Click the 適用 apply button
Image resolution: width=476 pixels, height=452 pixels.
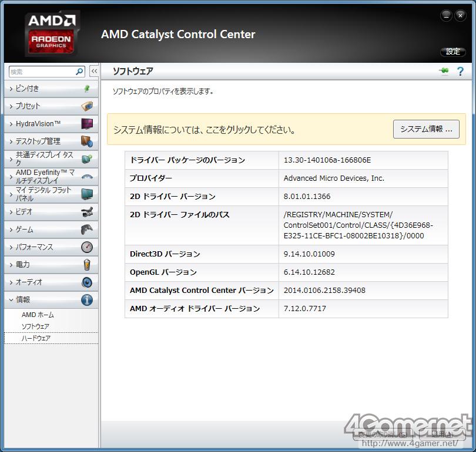443,434
